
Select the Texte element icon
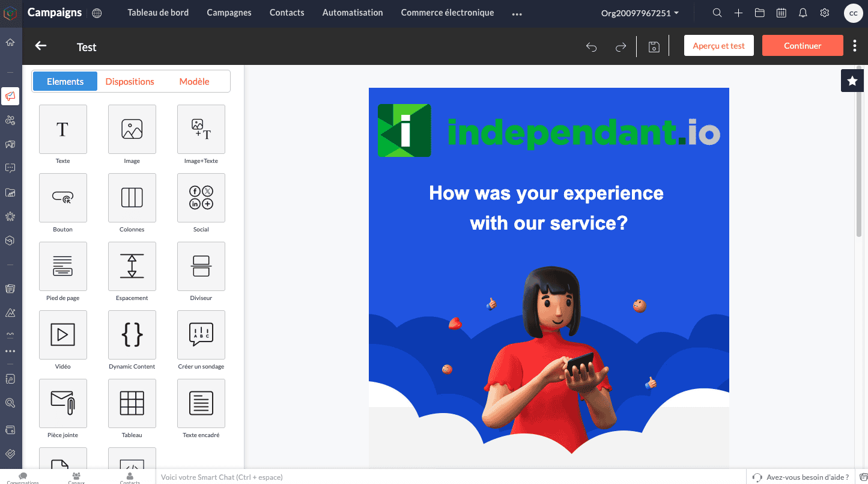click(63, 129)
